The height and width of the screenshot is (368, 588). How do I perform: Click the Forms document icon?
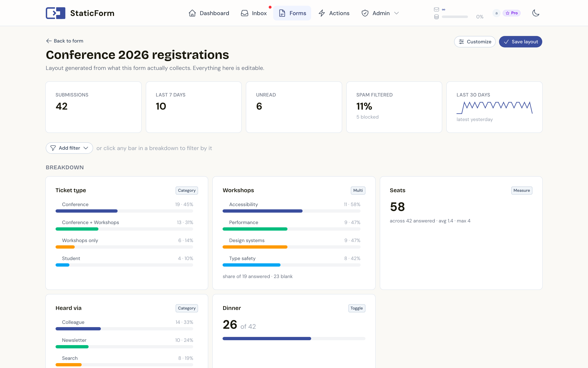point(282,13)
